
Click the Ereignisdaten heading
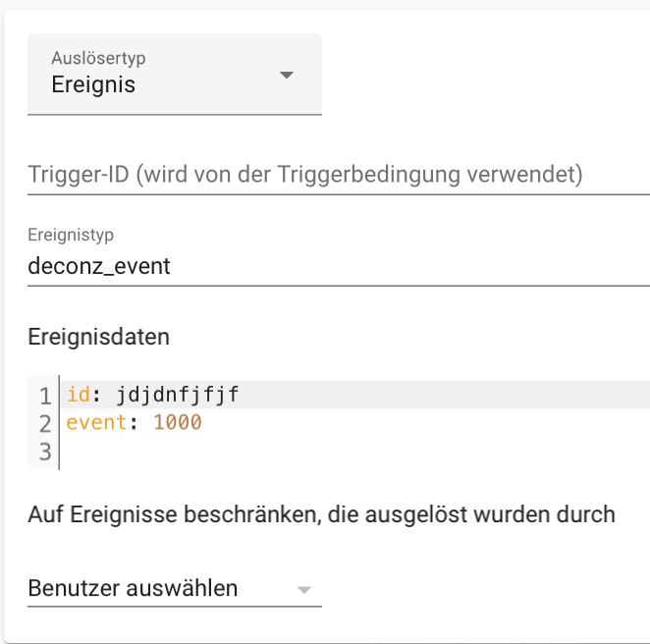pyautogui.click(x=98, y=338)
